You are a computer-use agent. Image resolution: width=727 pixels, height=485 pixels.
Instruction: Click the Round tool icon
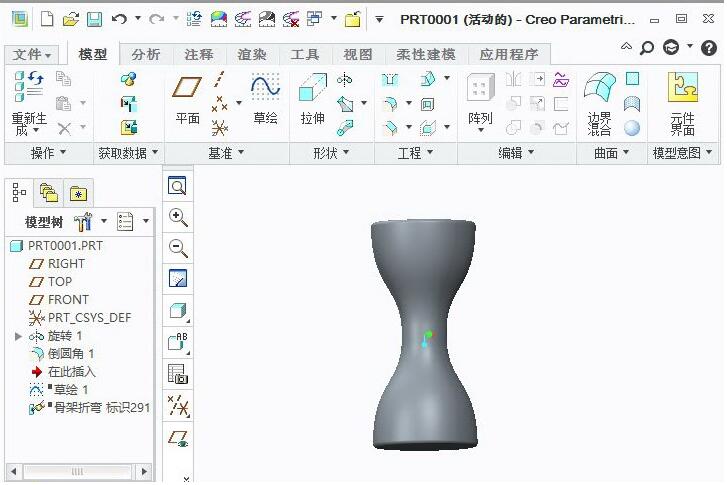point(390,104)
